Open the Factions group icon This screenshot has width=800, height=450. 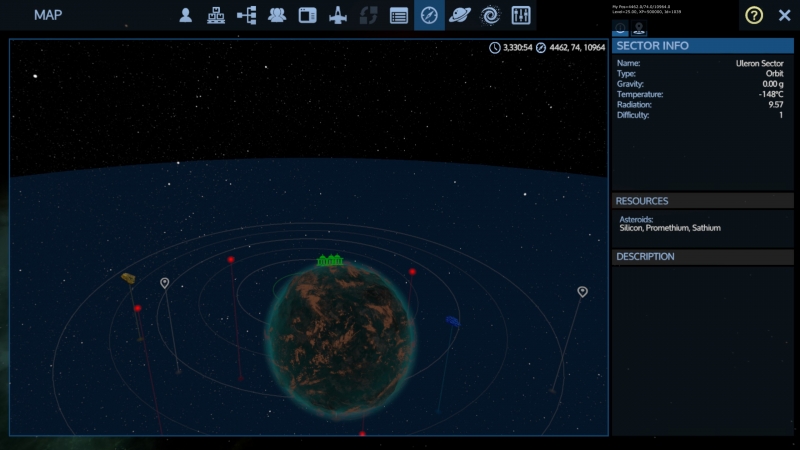tap(277, 15)
